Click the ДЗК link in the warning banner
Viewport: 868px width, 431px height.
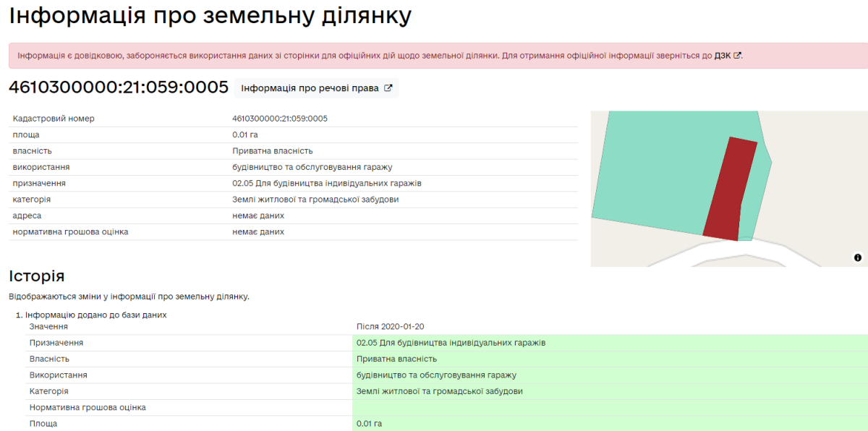(x=722, y=56)
